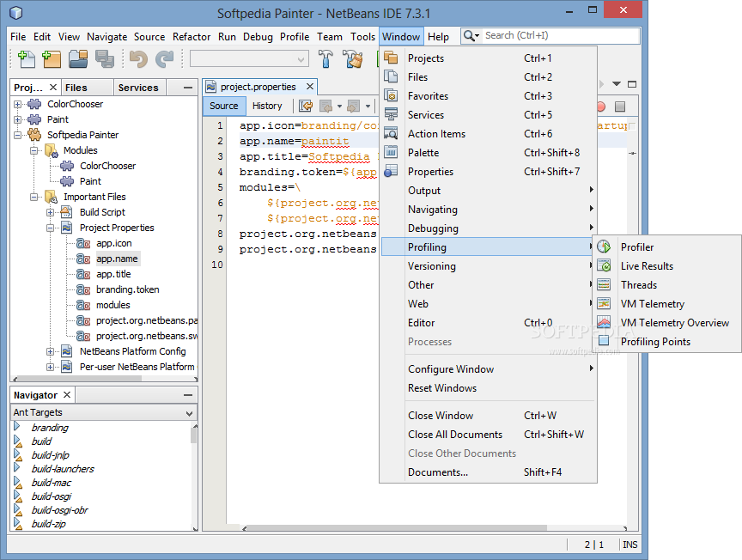The height and width of the screenshot is (560, 742).
Task: Open Threads profiling window
Action: [x=666, y=285]
